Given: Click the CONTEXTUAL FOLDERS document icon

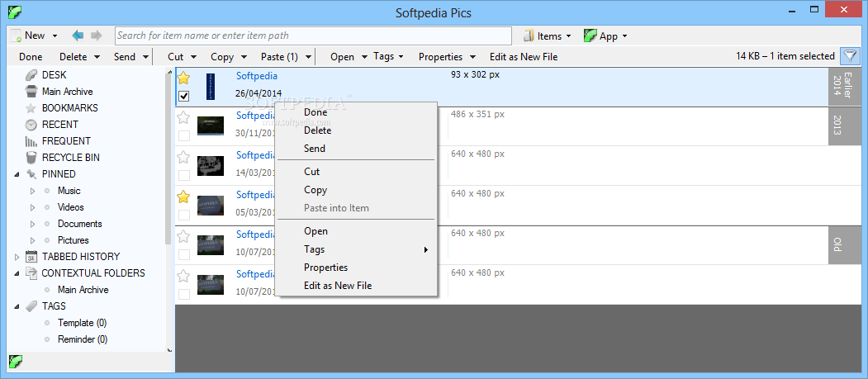Looking at the screenshot, I should (31, 273).
